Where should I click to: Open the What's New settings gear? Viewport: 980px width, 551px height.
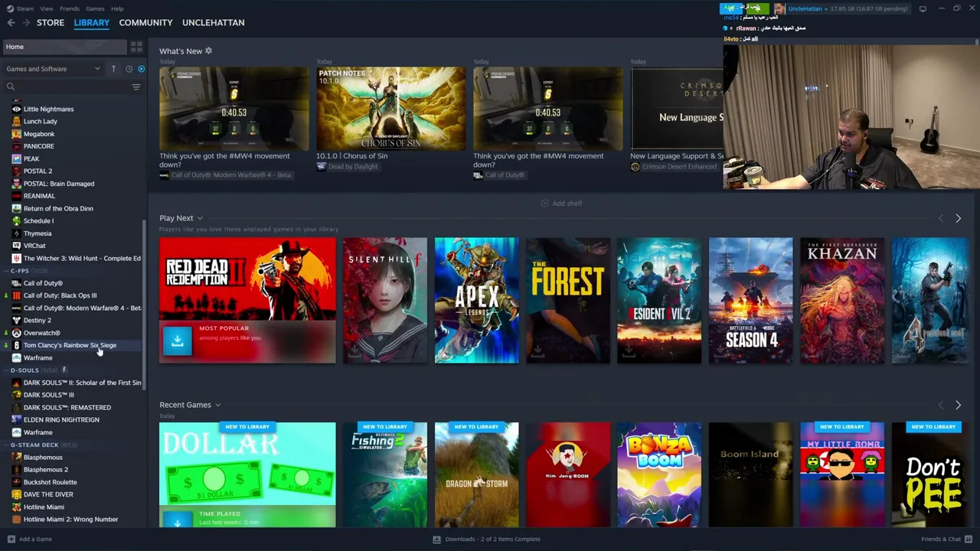coord(208,51)
